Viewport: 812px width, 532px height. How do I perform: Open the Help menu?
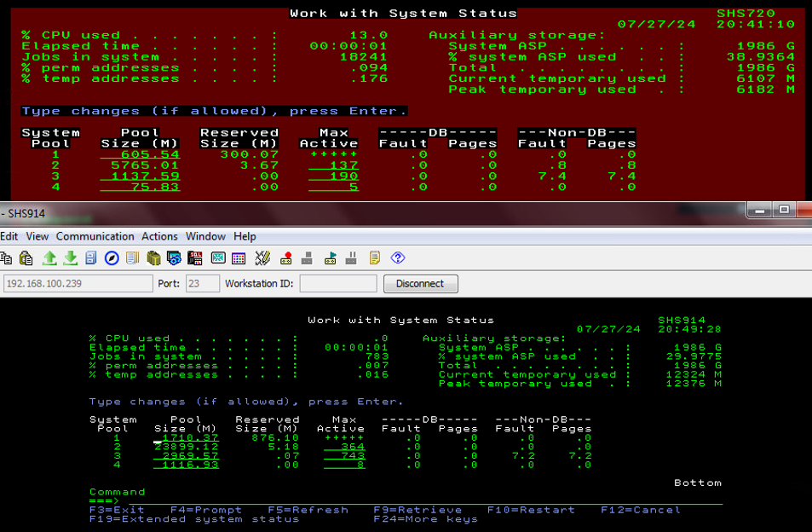(x=245, y=236)
